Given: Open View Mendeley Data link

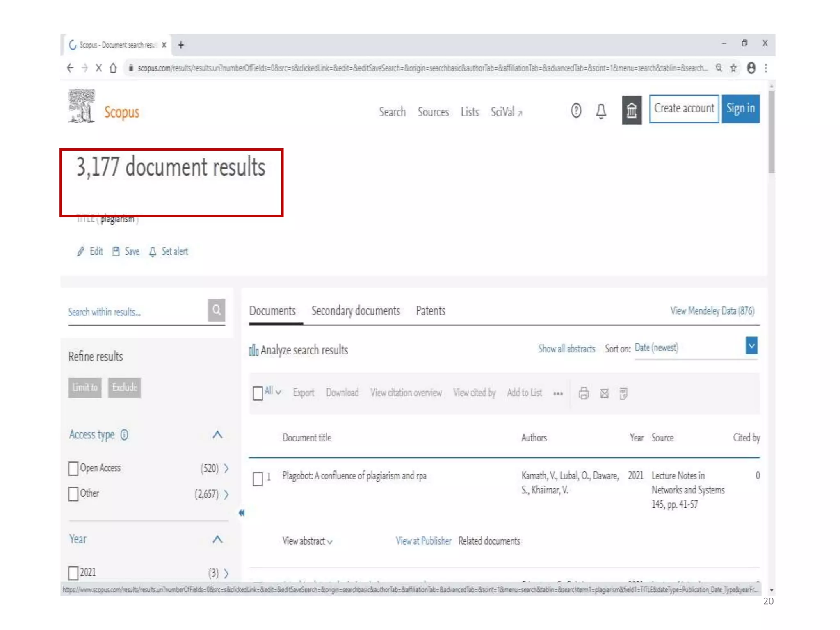Looking at the screenshot, I should pyautogui.click(x=712, y=311).
